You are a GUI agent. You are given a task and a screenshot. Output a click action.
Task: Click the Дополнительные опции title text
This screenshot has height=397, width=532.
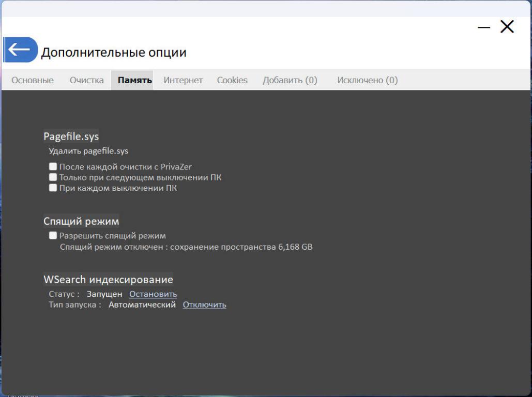114,52
